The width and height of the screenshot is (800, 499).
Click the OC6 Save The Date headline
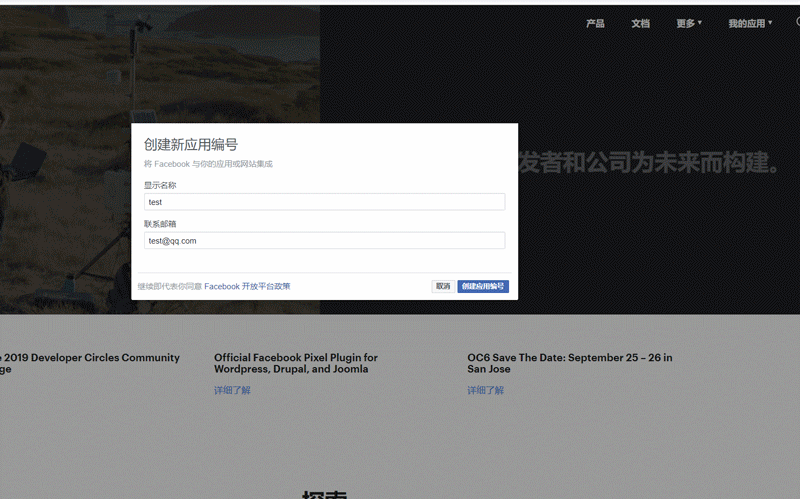pos(570,363)
